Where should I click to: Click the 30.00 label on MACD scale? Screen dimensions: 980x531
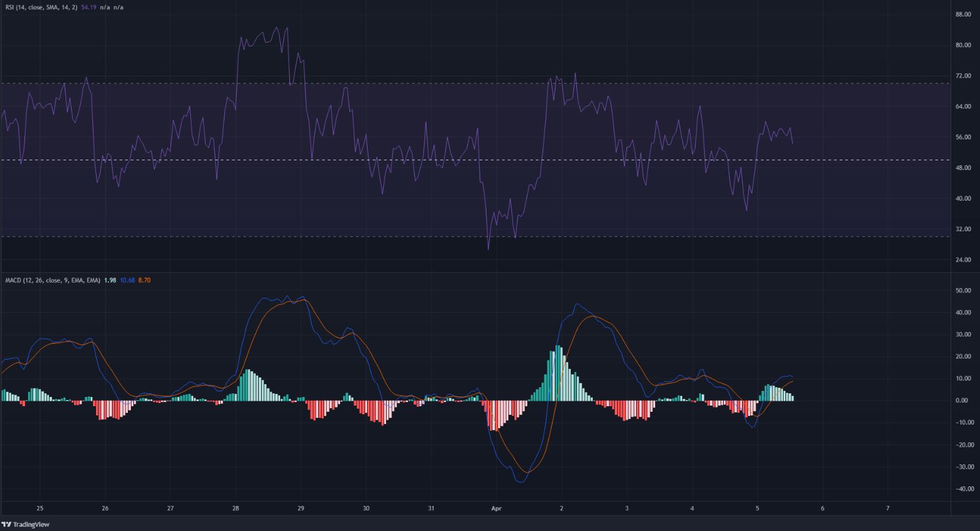tap(963, 335)
